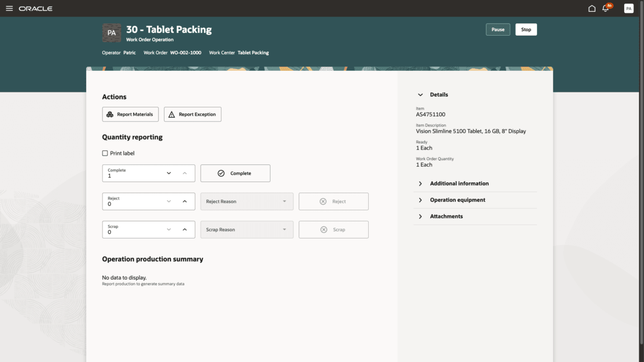Stop the work order operation

coord(525,29)
